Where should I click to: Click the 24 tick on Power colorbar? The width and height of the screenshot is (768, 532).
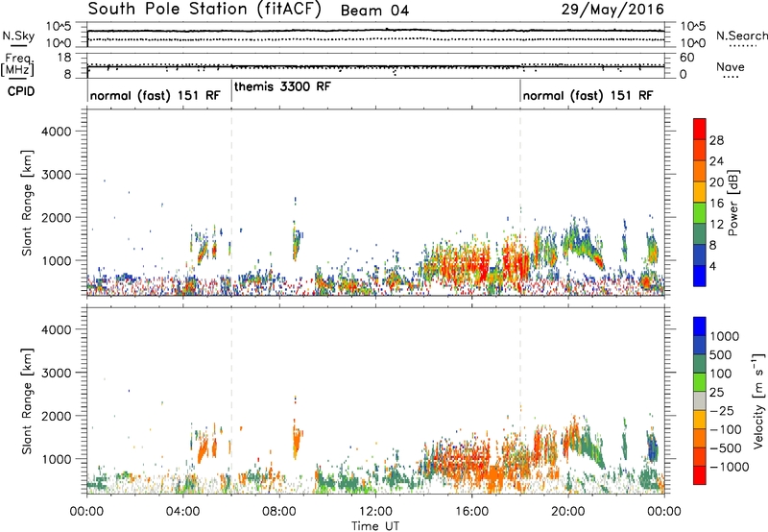point(716,161)
